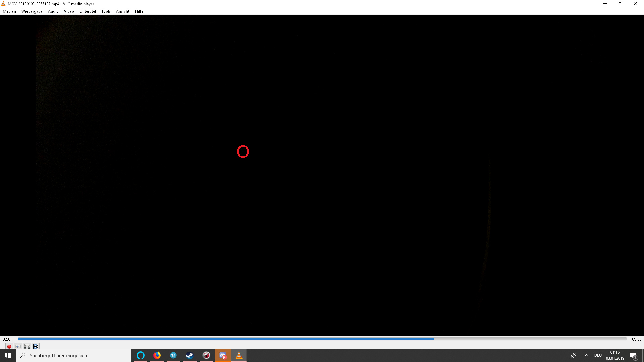Image resolution: width=644 pixels, height=362 pixels.
Task: Click the Windows search input field
Action: pyautogui.click(x=74, y=355)
